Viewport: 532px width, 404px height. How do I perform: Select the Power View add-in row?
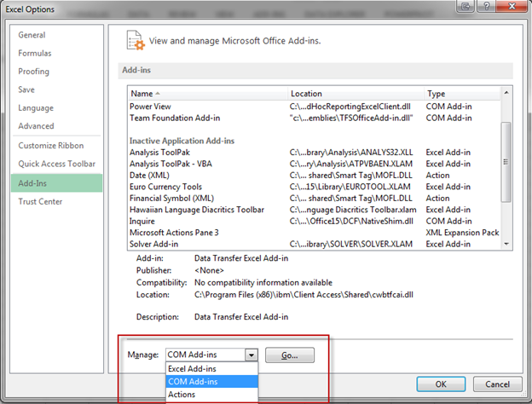coord(315,107)
